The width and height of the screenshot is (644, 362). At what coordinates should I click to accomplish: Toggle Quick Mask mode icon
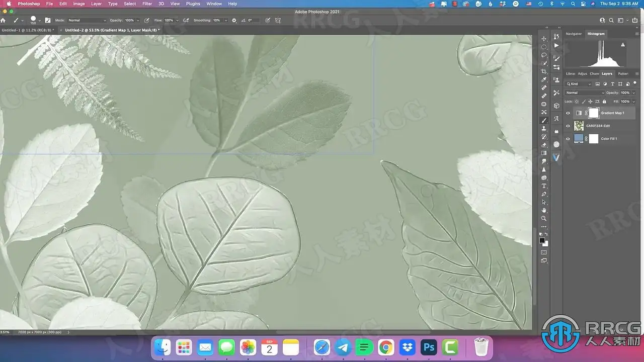click(x=544, y=252)
